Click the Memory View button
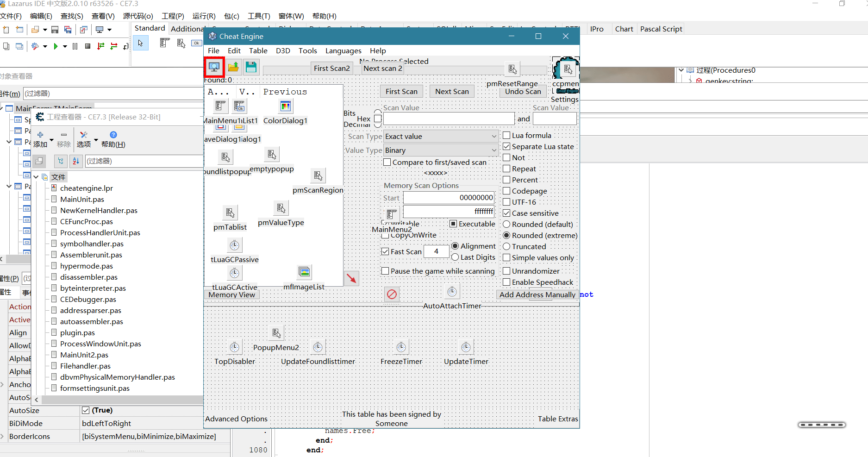The height and width of the screenshot is (457, 868). [x=231, y=294]
